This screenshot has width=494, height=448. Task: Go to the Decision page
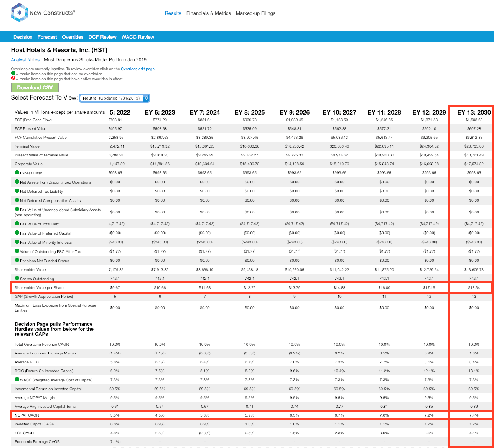click(23, 37)
